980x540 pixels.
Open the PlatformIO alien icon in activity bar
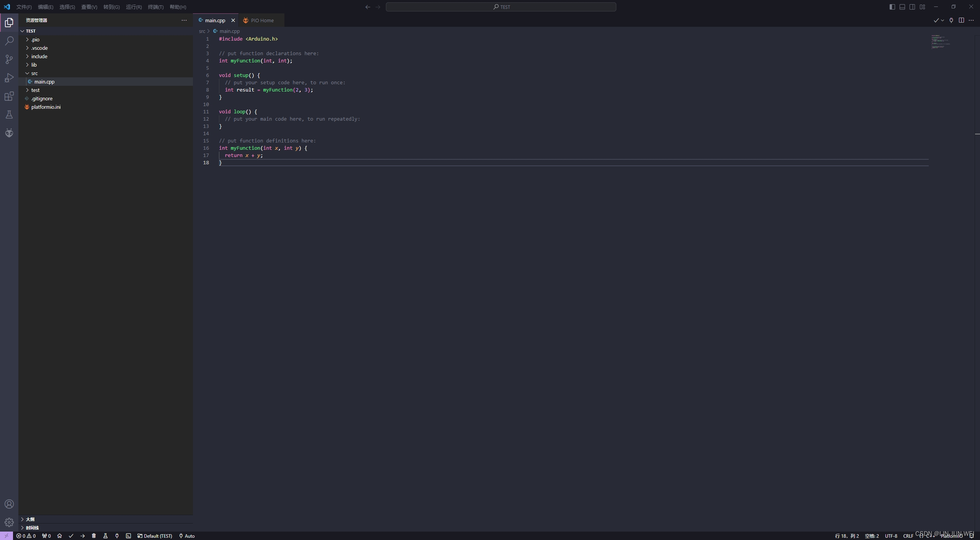9,133
